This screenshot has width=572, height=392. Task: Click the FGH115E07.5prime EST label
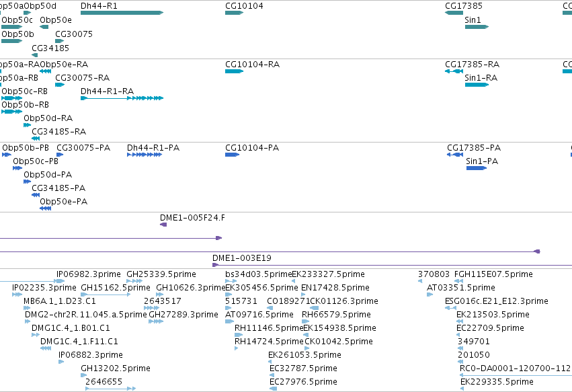[x=493, y=274]
